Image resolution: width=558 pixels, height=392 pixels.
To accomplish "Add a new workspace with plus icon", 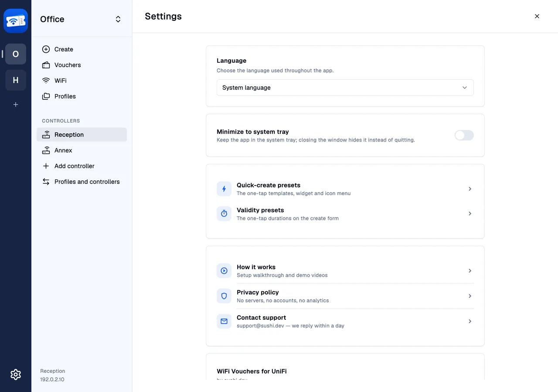I will [16, 105].
